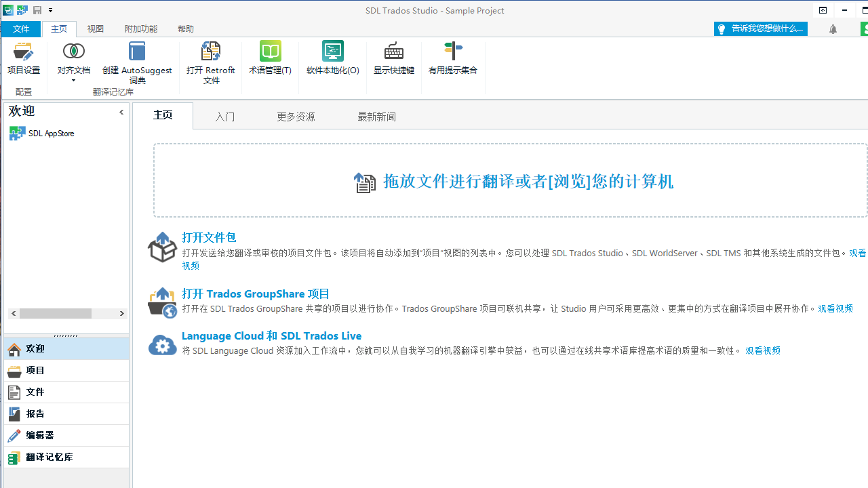Click the Language Cloud gear icon
Screen dimensions: 868x488
click(x=162, y=344)
